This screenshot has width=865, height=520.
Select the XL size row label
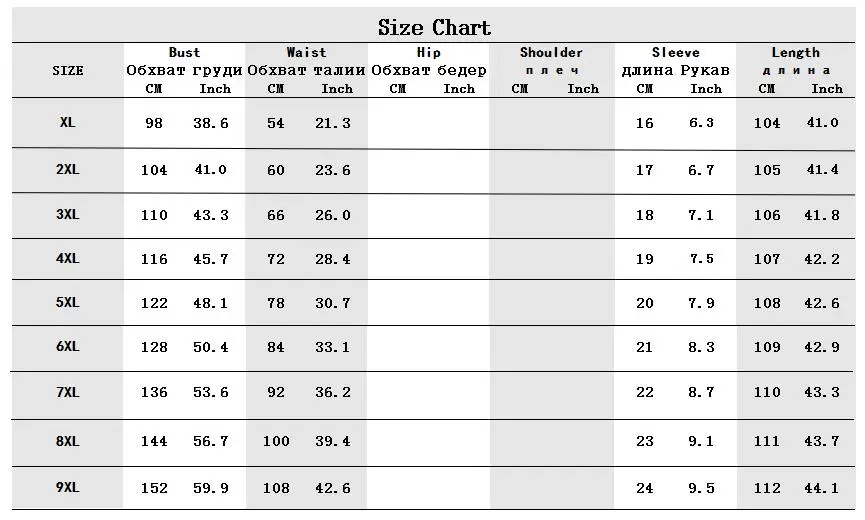(x=67, y=122)
